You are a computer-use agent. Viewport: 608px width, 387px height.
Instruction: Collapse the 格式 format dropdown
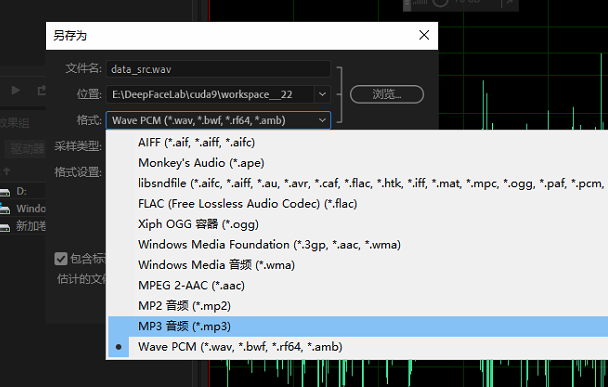322,120
